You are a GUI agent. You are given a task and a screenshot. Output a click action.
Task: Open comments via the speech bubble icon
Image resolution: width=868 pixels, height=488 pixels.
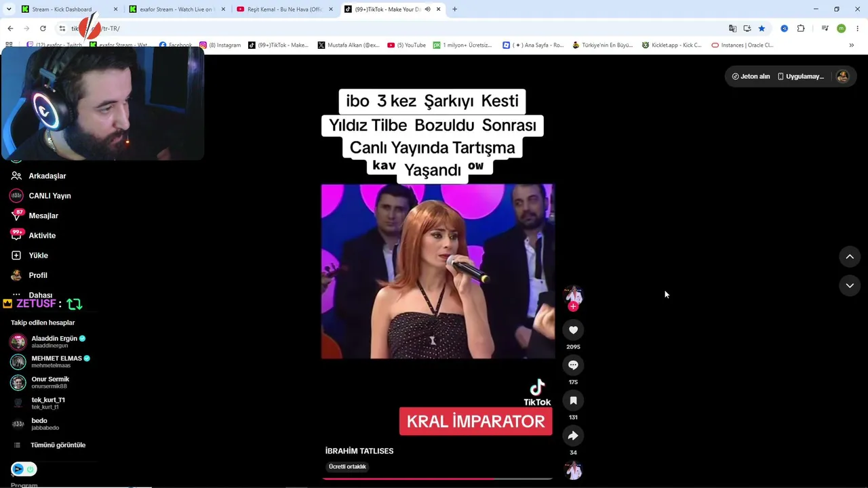pyautogui.click(x=573, y=365)
